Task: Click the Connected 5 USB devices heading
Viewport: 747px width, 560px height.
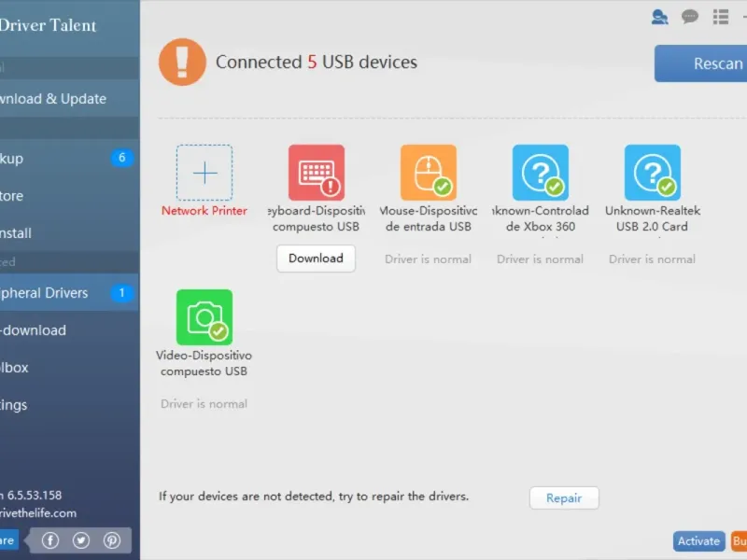Action: [317, 62]
